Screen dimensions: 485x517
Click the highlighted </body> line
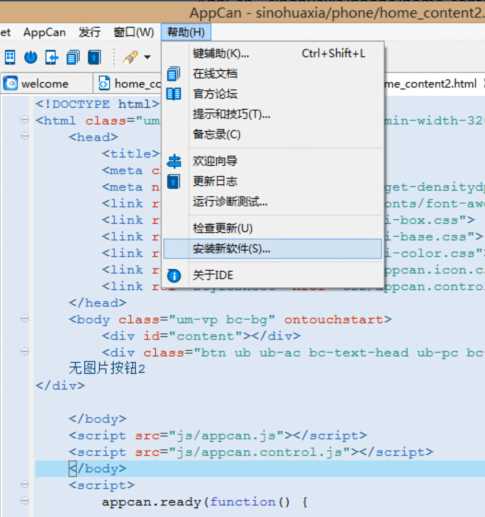[x=260, y=468]
